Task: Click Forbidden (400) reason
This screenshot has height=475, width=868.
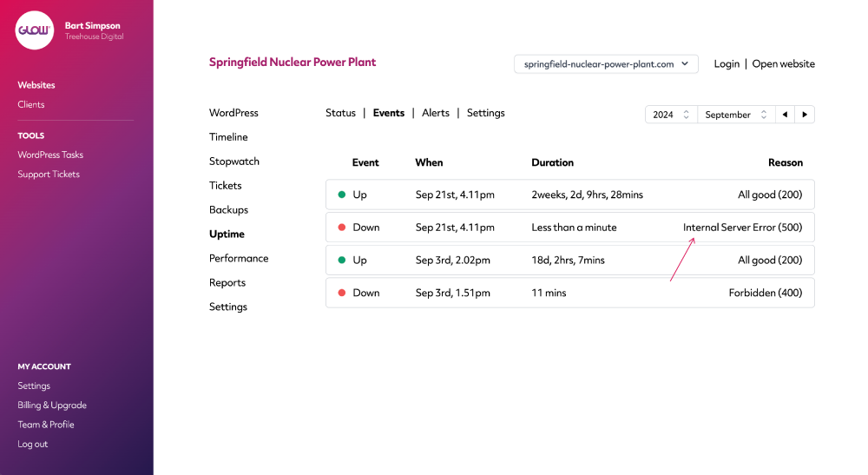Action: pyautogui.click(x=766, y=293)
